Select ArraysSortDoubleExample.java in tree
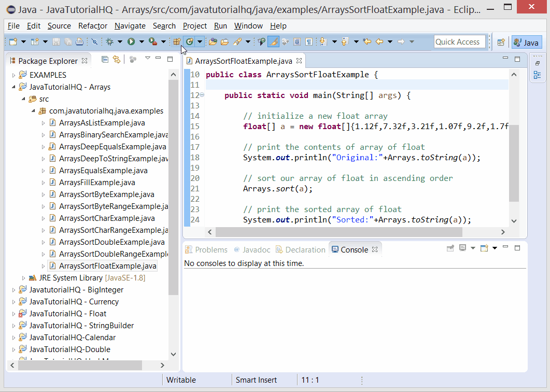 [111, 242]
